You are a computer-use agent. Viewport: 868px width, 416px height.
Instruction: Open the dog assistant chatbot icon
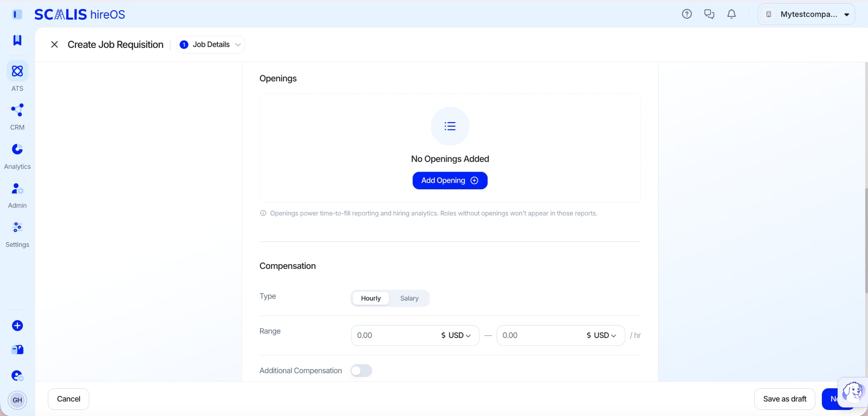(852, 391)
